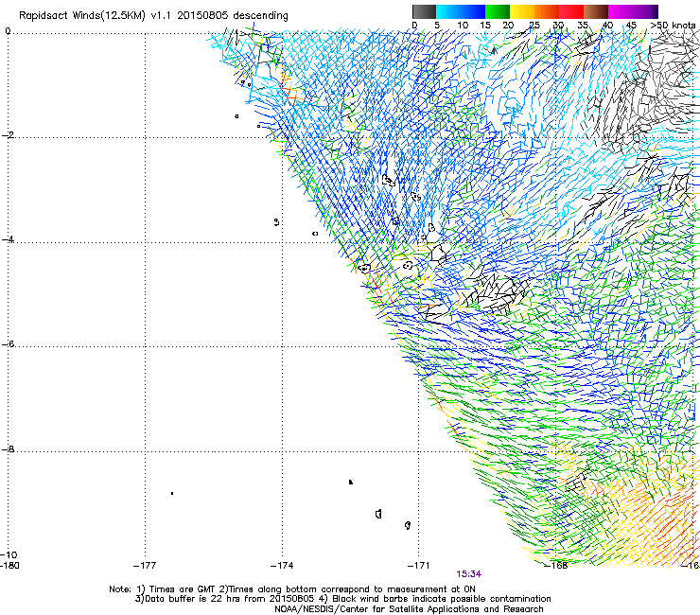Click the '20' legend scale label
Image resolution: width=700 pixels, height=615 pixels.
pos(508,25)
